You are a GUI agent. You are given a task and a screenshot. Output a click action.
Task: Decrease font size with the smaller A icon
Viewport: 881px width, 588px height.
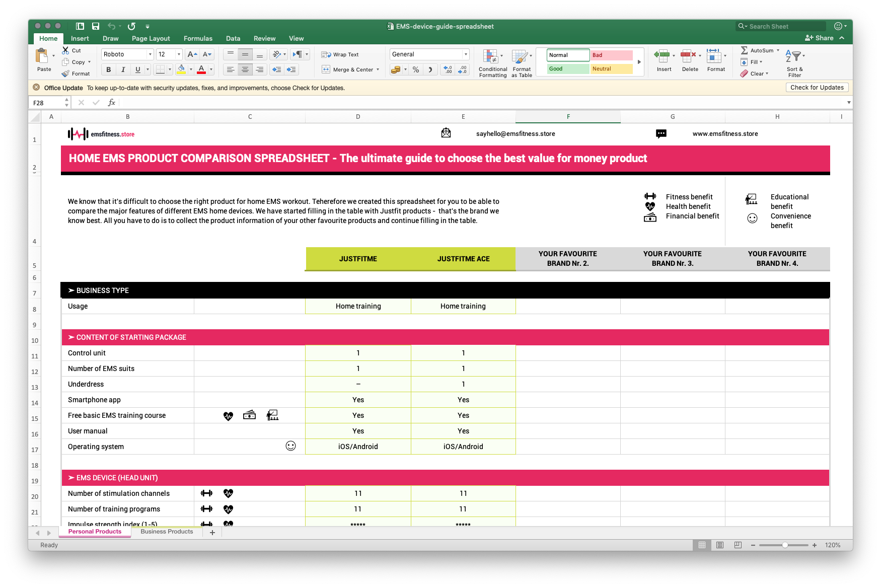pyautogui.click(x=207, y=54)
